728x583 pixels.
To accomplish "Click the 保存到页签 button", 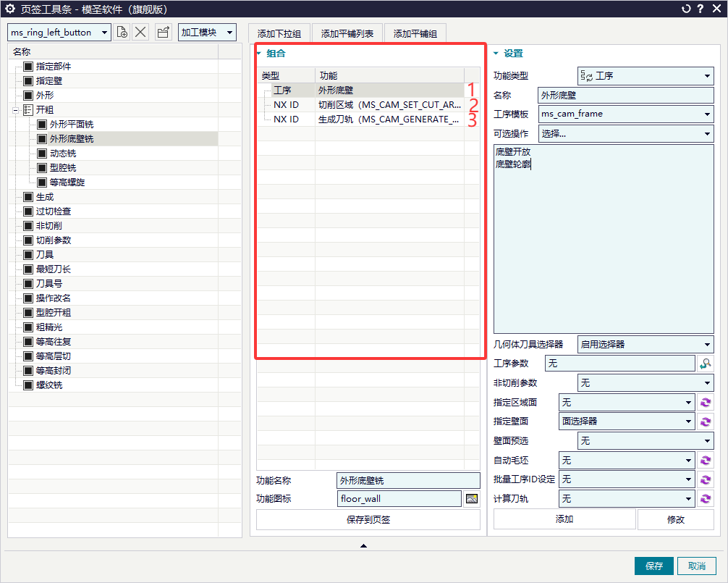I will (368, 520).
